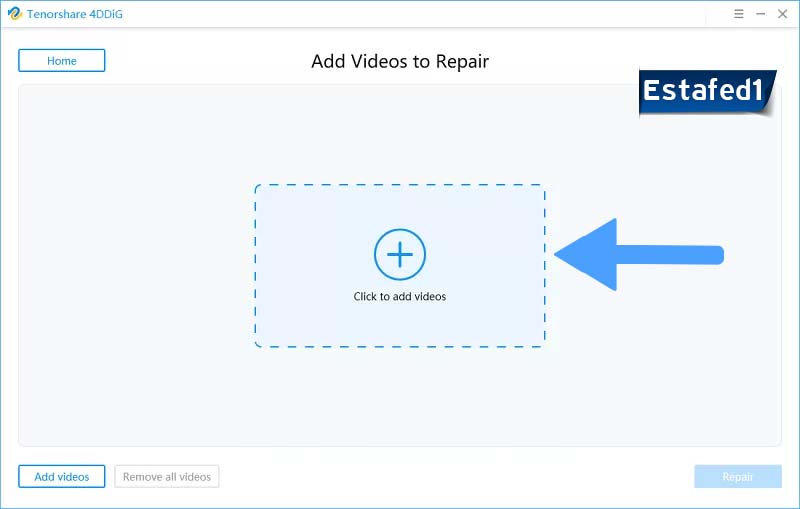Click empty list panel area below the drop zone
Screen dimensions: 800x509
pos(400,400)
